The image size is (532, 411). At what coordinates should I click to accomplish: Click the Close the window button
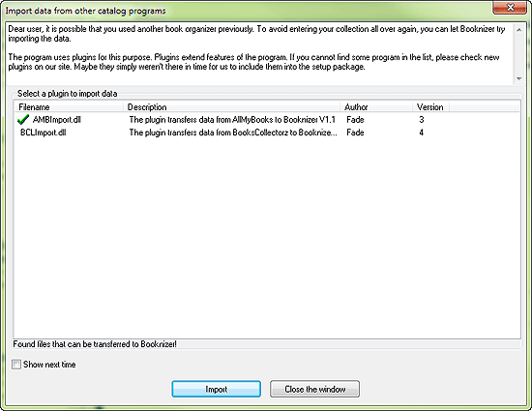coord(315,389)
